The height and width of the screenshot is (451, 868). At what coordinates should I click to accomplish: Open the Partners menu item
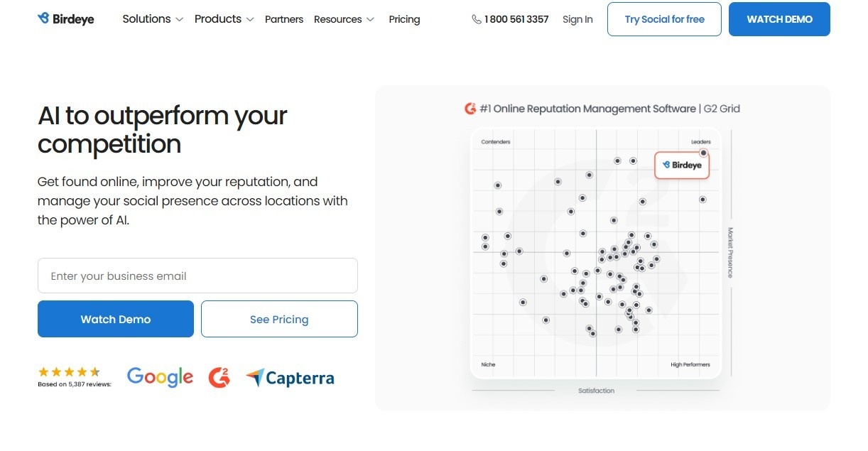(284, 19)
